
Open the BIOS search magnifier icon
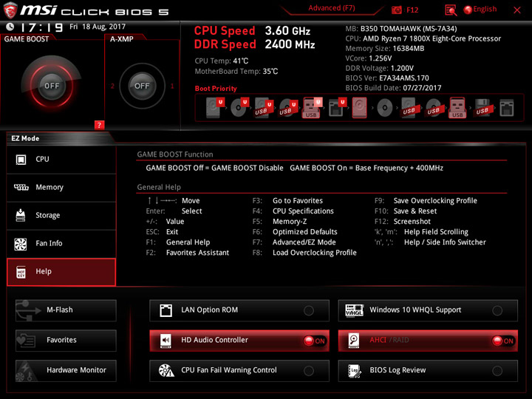451,10
